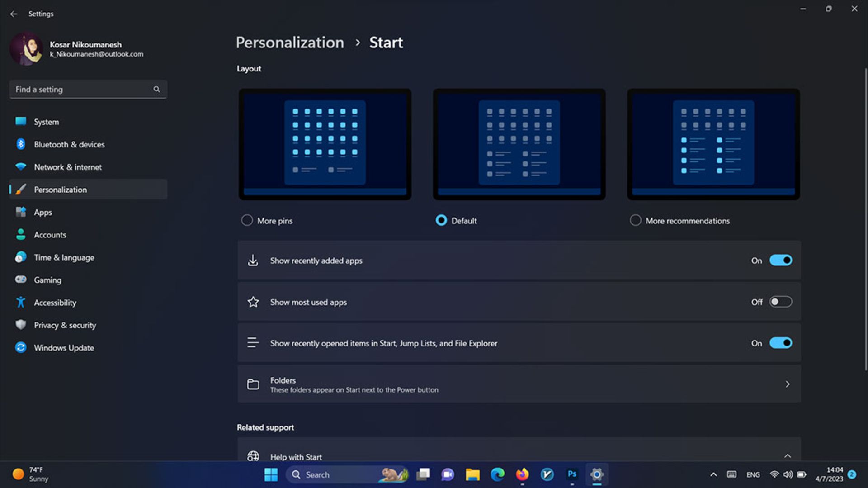Image resolution: width=868 pixels, height=488 pixels.
Task: Open Windows Update in the sidebar
Action: (64, 348)
